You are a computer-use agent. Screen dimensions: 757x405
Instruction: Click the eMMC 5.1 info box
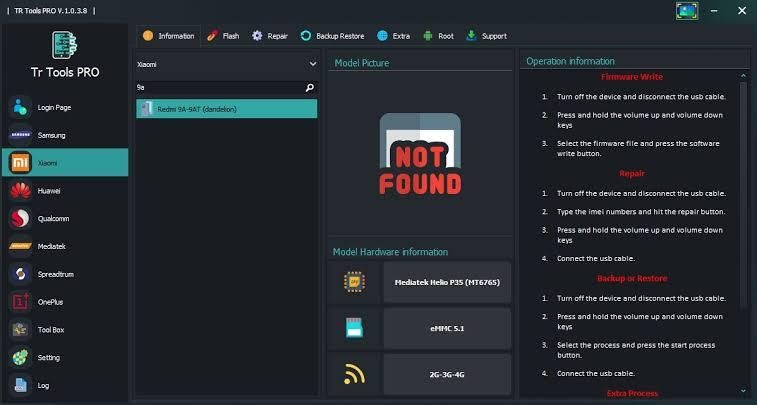(447, 328)
